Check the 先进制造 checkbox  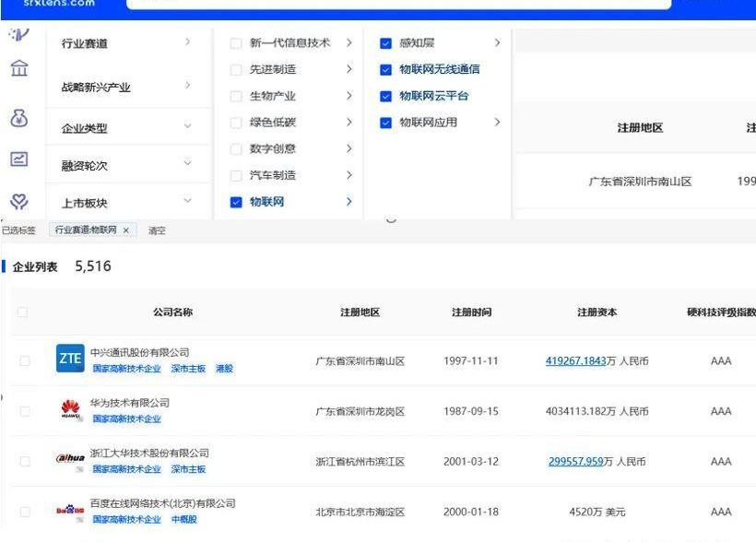coord(236,70)
